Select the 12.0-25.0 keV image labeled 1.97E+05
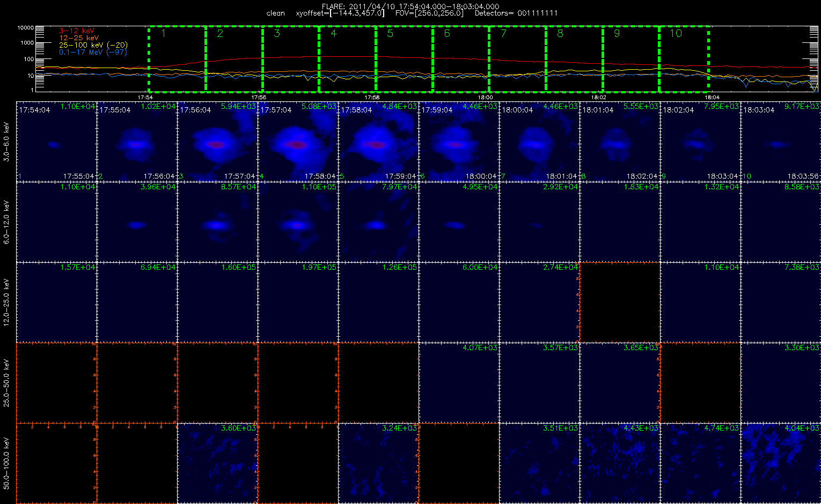This screenshot has width=821, height=504. click(298, 302)
